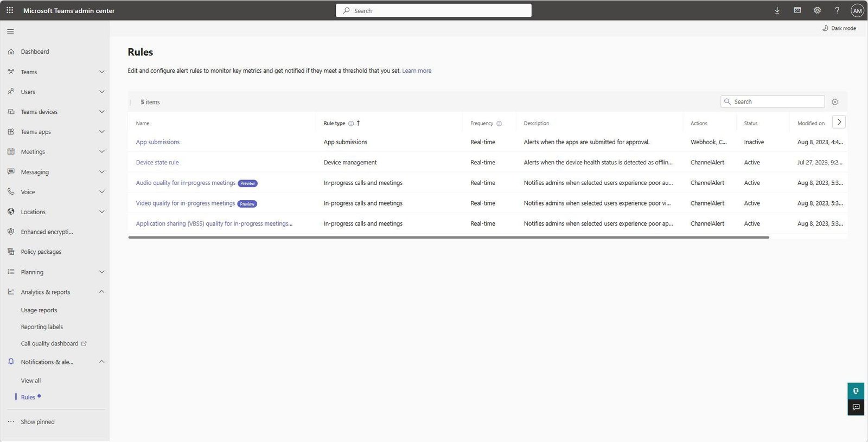Open Video quality for in-progress meetings rule
The height and width of the screenshot is (442, 868).
(186, 203)
